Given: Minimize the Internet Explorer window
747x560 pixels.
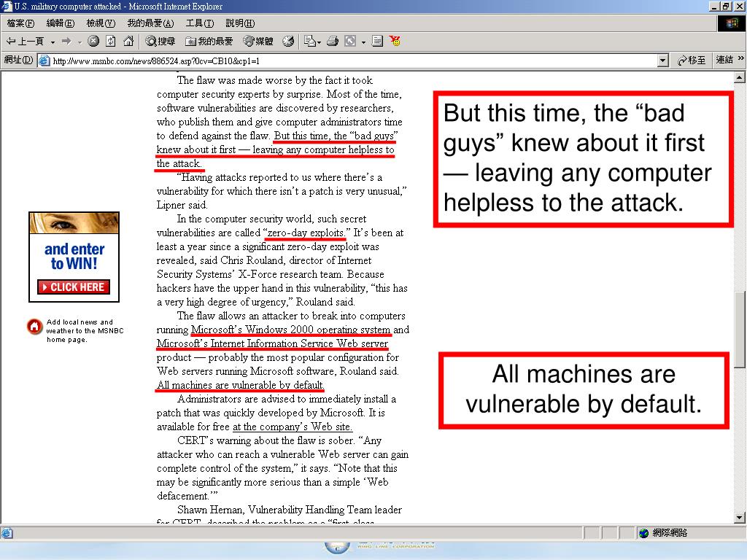Looking at the screenshot, I should pyautogui.click(x=715, y=6).
